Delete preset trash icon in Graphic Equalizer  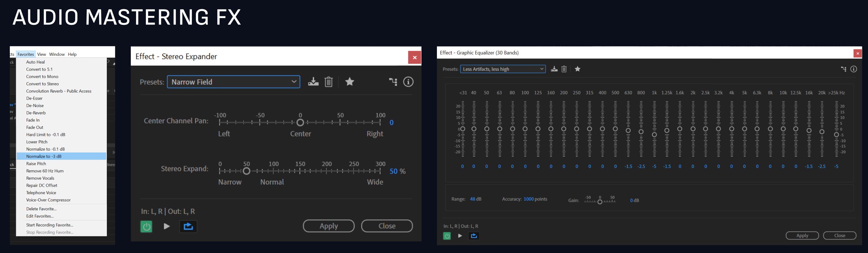564,69
